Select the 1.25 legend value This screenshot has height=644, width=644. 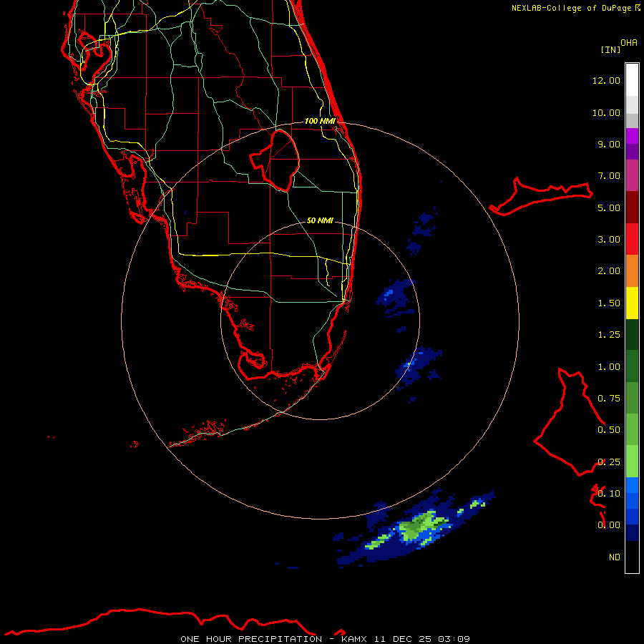coord(609,335)
